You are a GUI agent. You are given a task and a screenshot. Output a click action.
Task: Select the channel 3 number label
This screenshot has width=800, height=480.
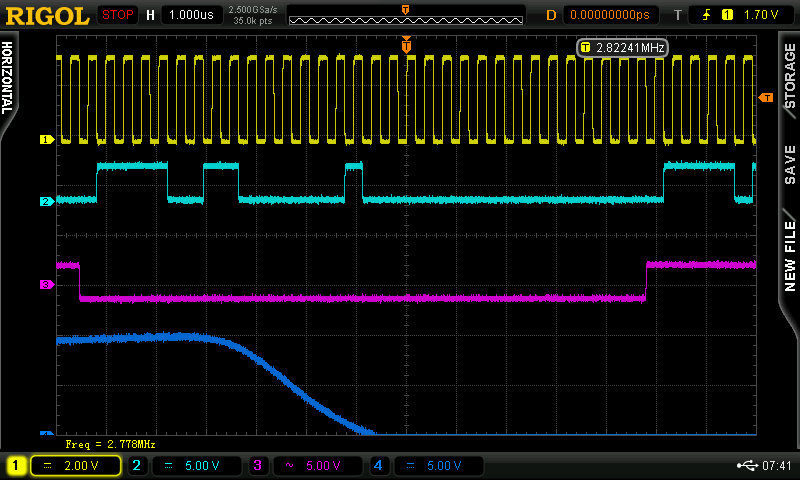tap(257, 465)
